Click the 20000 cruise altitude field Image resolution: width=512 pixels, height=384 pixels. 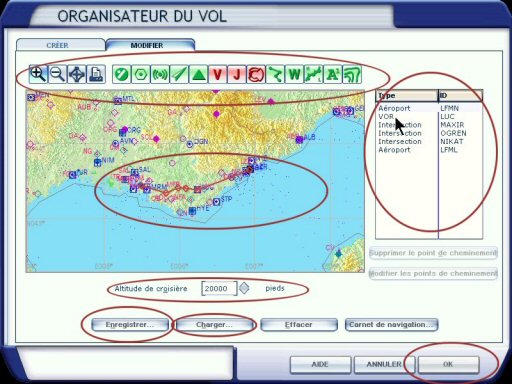(219, 288)
